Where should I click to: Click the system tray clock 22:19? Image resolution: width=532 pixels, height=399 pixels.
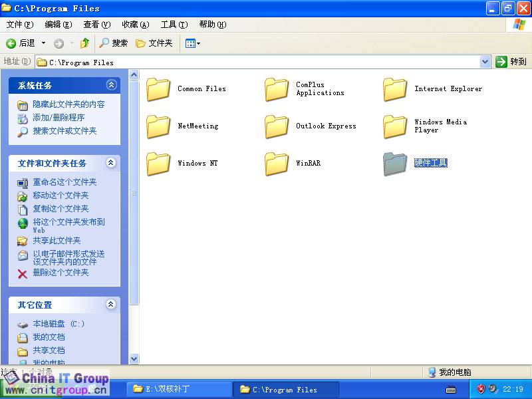513,389
